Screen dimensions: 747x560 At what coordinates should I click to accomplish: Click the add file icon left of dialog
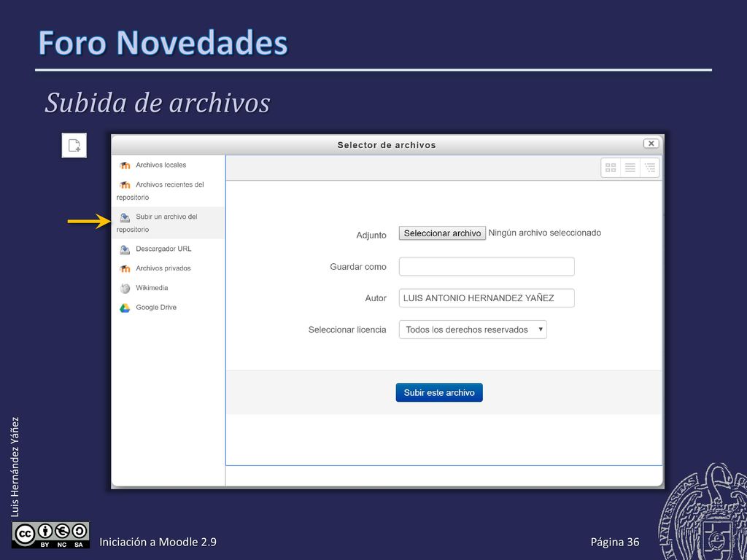pos(74,145)
